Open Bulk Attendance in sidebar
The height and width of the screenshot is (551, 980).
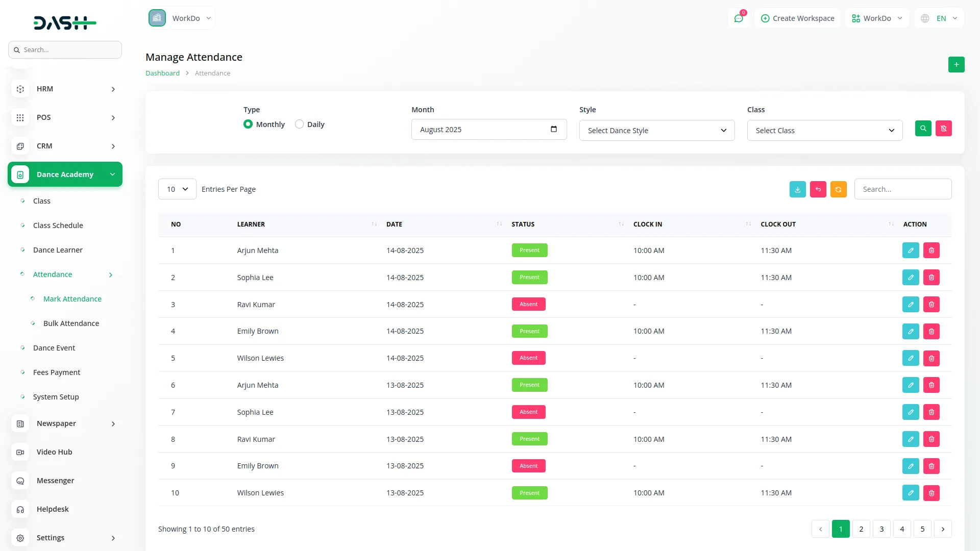71,323
